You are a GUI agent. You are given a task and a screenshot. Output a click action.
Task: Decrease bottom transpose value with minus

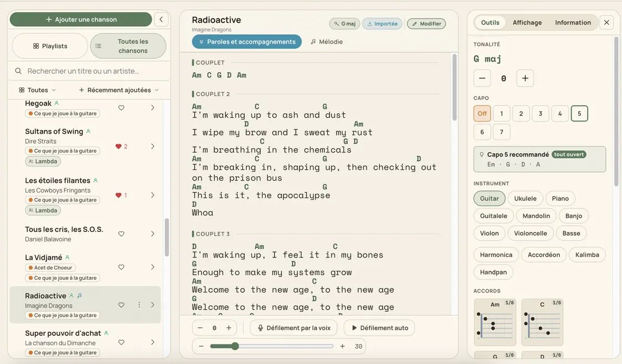click(x=200, y=328)
